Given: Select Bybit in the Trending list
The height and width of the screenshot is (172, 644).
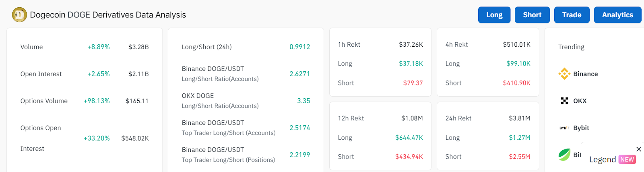Looking at the screenshot, I should click(x=581, y=128).
